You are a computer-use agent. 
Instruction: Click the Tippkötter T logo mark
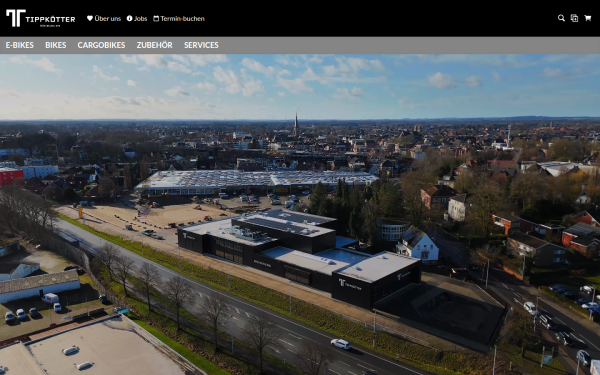(16, 18)
